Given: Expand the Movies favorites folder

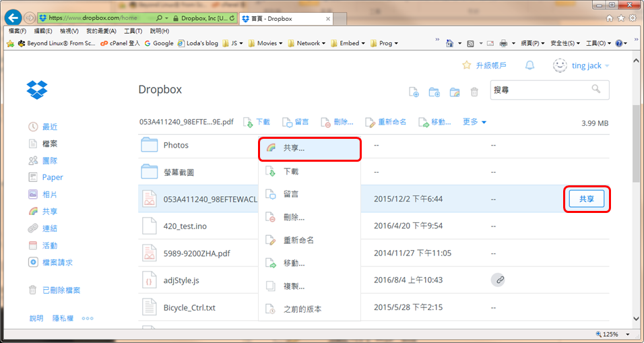Looking at the screenshot, I should click(265, 43).
